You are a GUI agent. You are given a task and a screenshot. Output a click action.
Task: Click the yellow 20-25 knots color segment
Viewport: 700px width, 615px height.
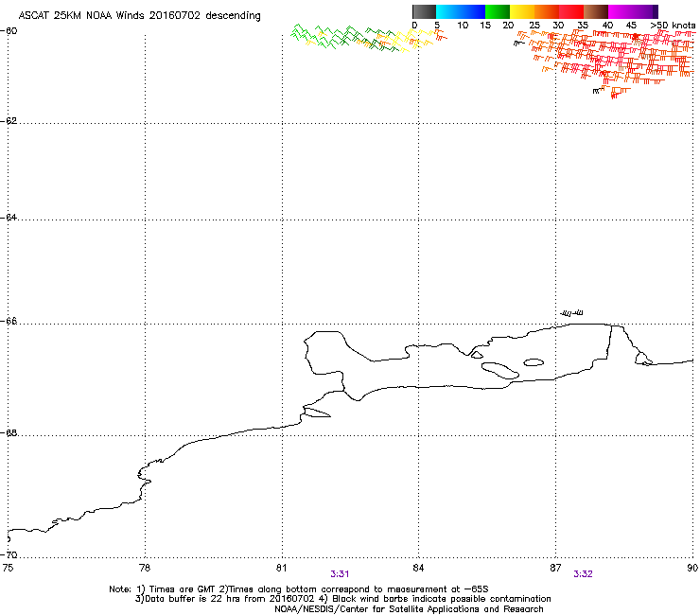[x=522, y=11]
